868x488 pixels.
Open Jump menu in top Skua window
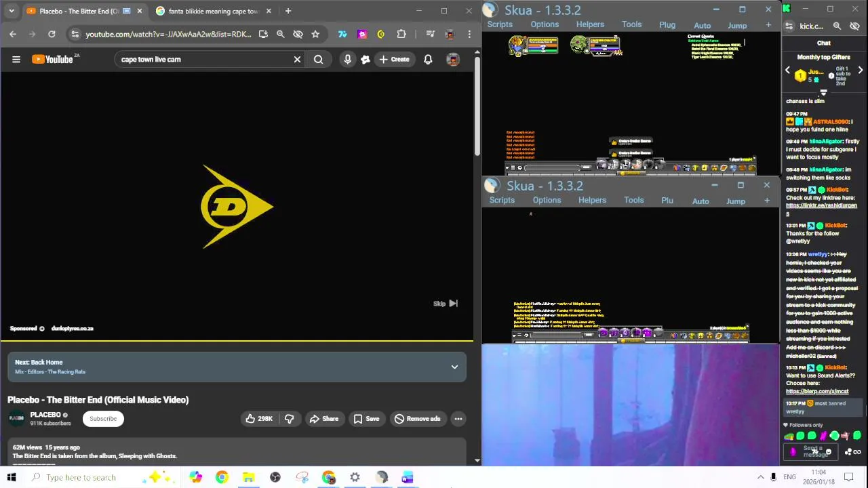[x=737, y=26]
